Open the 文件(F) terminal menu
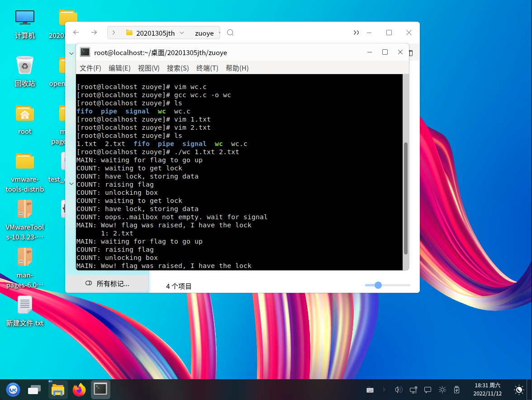The image size is (532, 400). point(90,68)
